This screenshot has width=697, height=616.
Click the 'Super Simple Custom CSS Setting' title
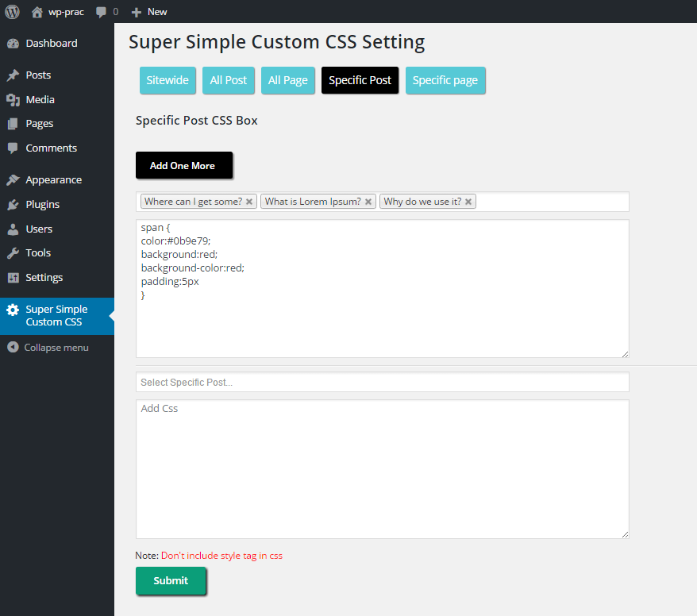point(276,42)
